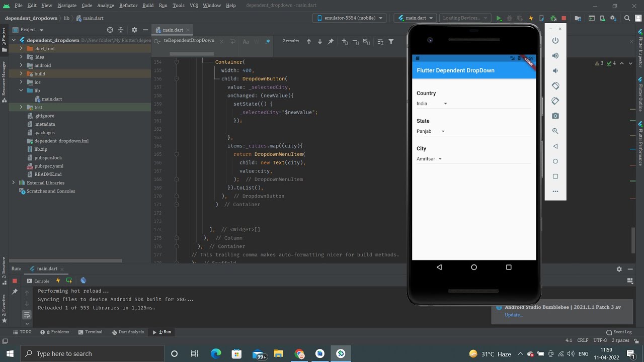Open the VCS menu
Screen dimensions: 644x362
coord(194,6)
